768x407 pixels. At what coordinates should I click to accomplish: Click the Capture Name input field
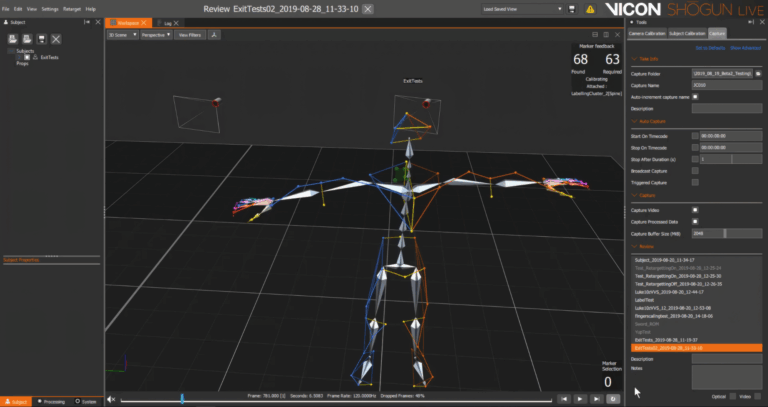pos(726,85)
